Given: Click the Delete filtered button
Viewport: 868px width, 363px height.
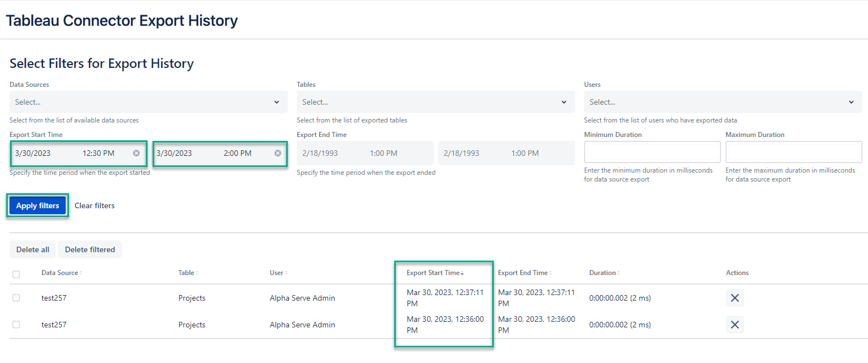Looking at the screenshot, I should coord(90,249).
